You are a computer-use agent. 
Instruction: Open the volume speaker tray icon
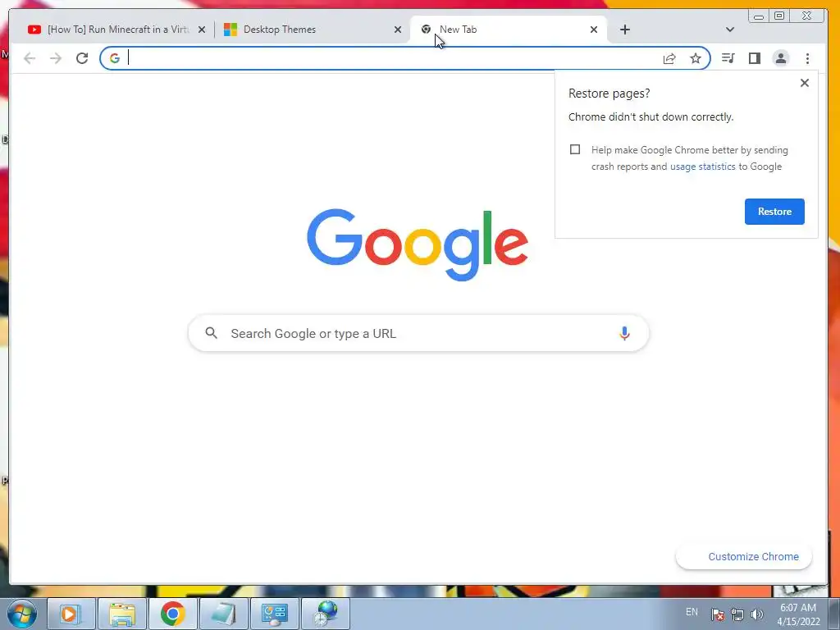coord(756,614)
